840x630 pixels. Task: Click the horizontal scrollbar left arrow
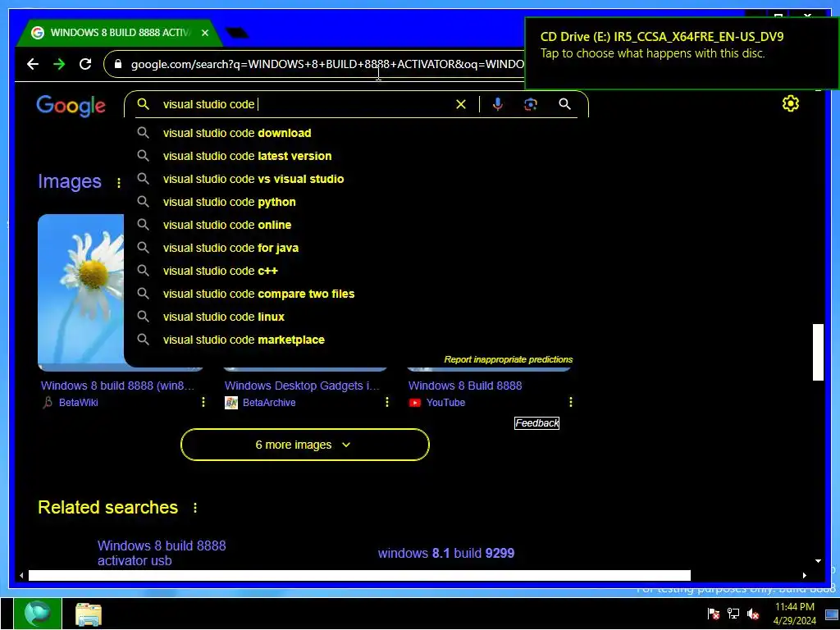pyautogui.click(x=21, y=575)
